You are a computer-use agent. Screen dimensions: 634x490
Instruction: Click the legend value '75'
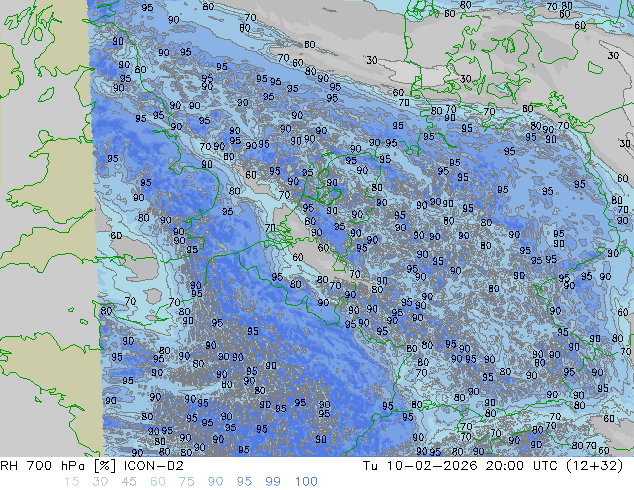(x=186, y=482)
